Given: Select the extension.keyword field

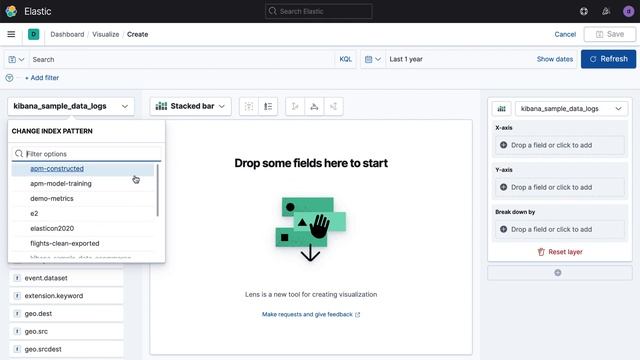Looking at the screenshot, I should 66,296.
